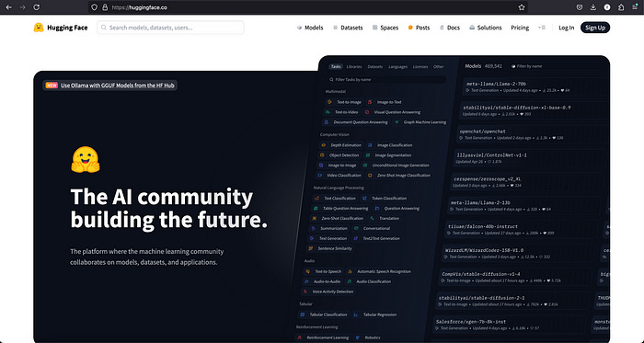Click the Hugging Face emoji logo in header

39,28
